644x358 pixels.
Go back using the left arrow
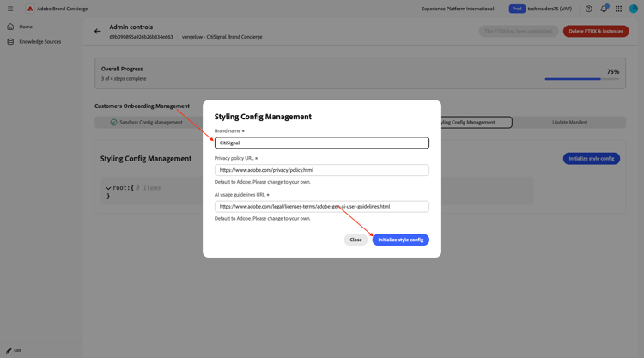pyautogui.click(x=97, y=31)
